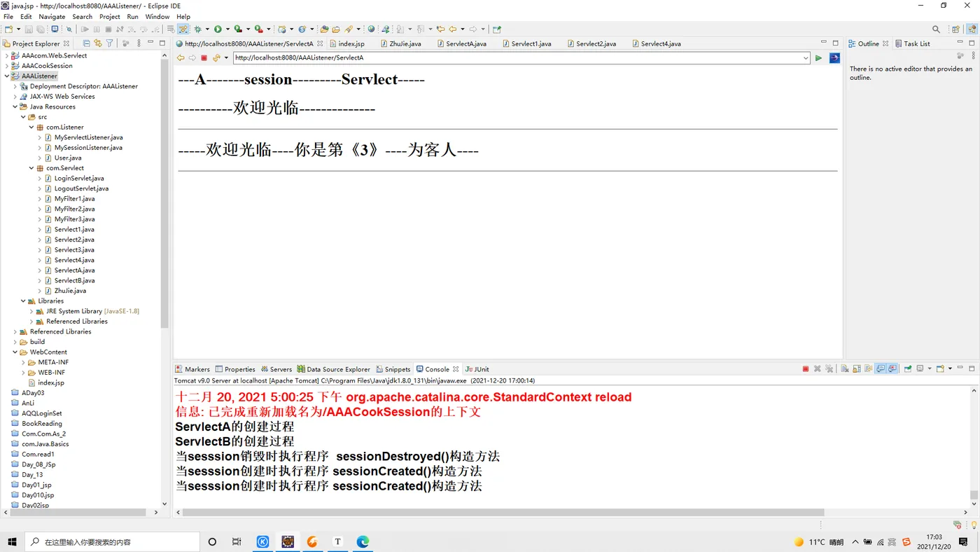Open the Project Explorer filter funnel icon

pyautogui.click(x=110, y=43)
